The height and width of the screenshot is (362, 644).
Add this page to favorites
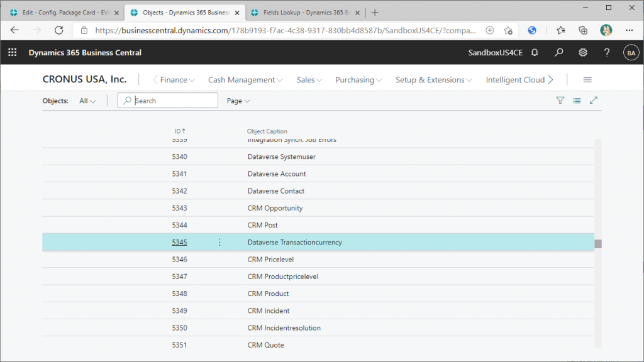pos(508,30)
